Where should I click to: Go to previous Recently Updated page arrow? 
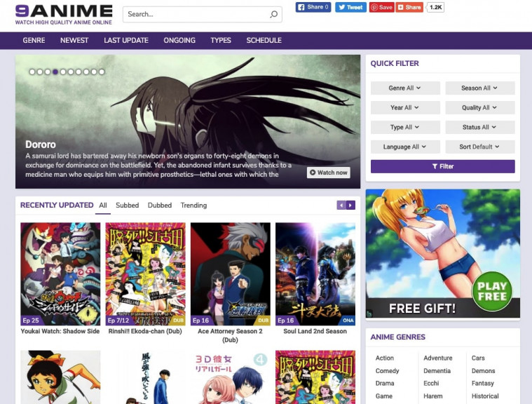pyautogui.click(x=341, y=205)
